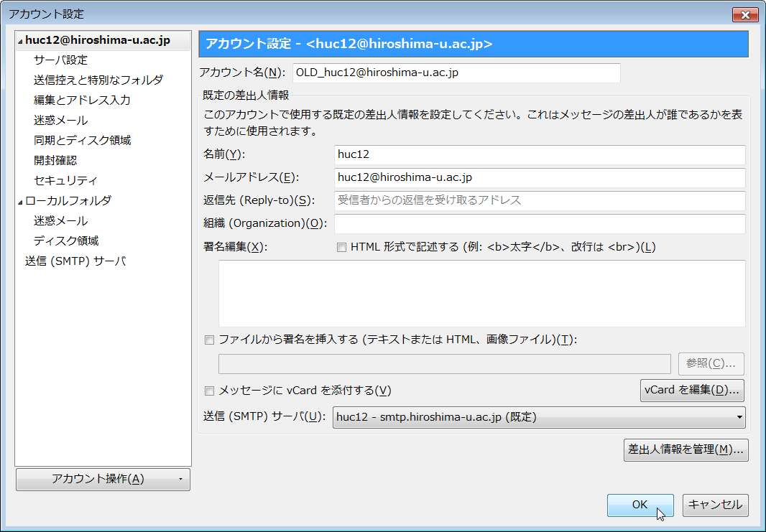Image resolution: width=766 pixels, height=532 pixels.
Task: Enable ファイルから署名を挿入する checkbox
Action: click(210, 340)
